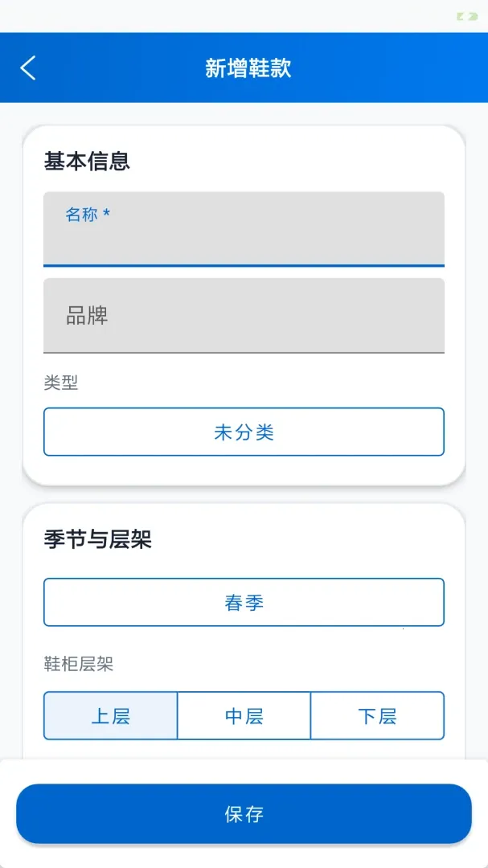Screen dimensions: 488x868
Task: Click the 季节与层架 section heading
Action: 97,539
